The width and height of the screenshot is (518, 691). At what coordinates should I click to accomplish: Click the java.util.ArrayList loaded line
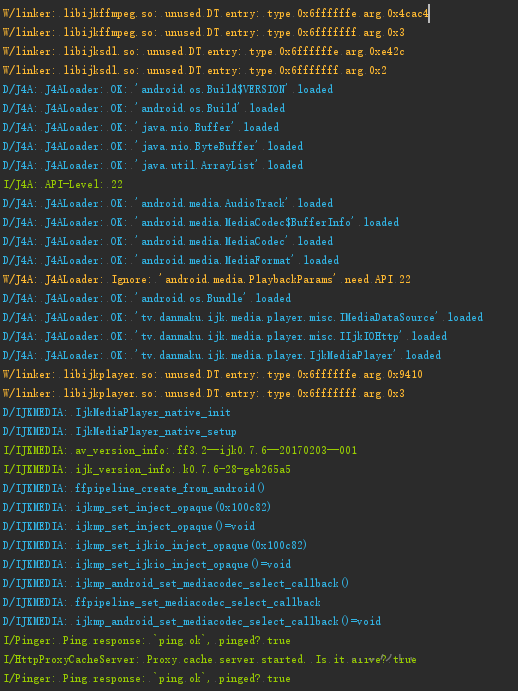pos(153,165)
